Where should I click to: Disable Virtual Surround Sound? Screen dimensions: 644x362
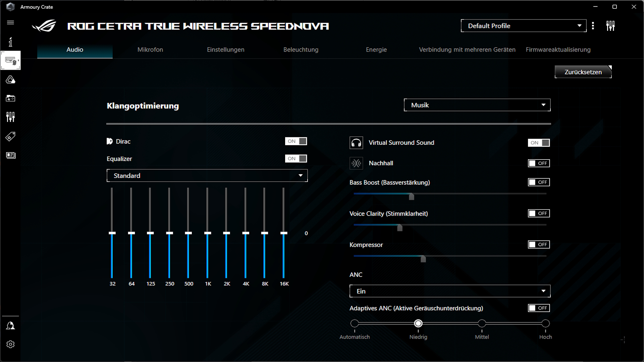click(x=539, y=142)
